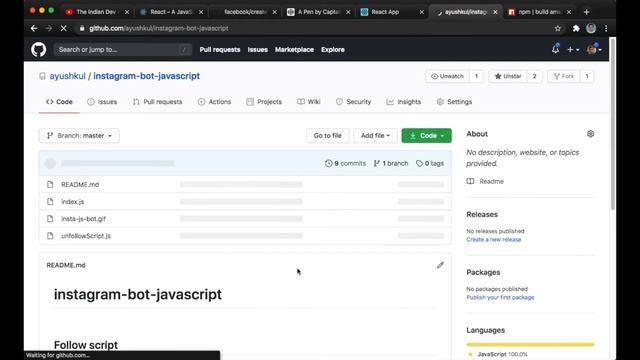
Task: Click the browser address bar URL
Action: pyautogui.click(x=158, y=28)
